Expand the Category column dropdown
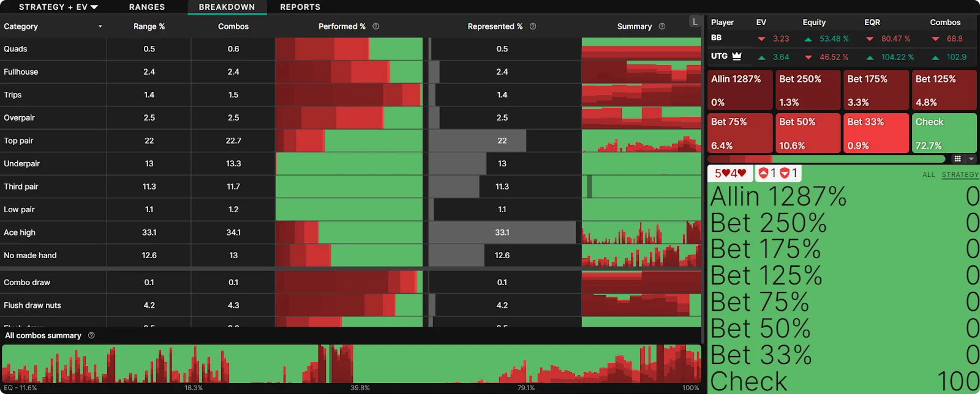Screen dimensions: 980x394 pyautogui.click(x=100, y=26)
